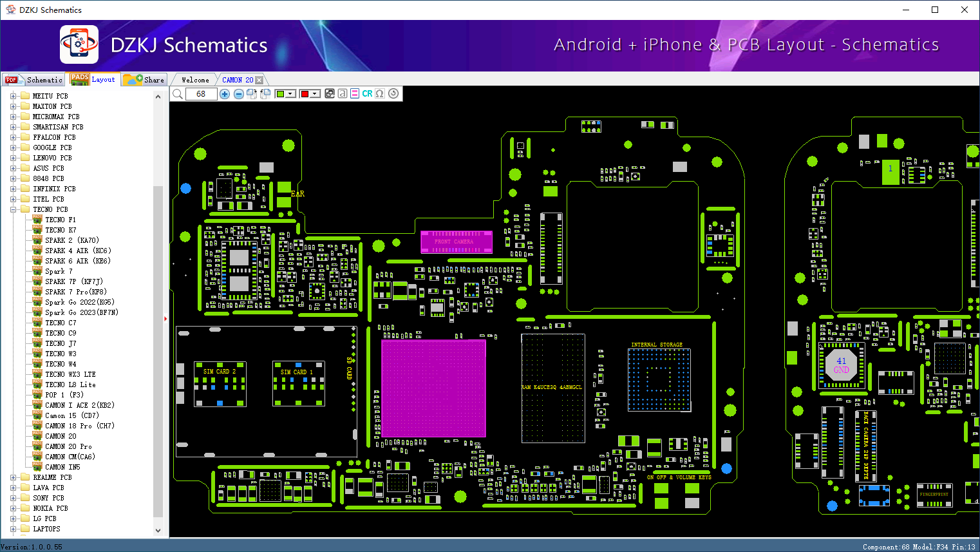Image resolution: width=980 pixels, height=552 pixels.
Task: Open CAMON 18 Pro (CH7) layout
Action: click(80, 426)
